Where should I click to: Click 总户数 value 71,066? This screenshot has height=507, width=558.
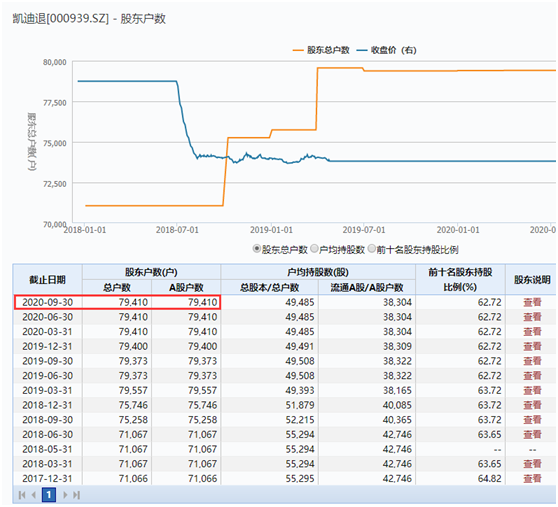133,479
